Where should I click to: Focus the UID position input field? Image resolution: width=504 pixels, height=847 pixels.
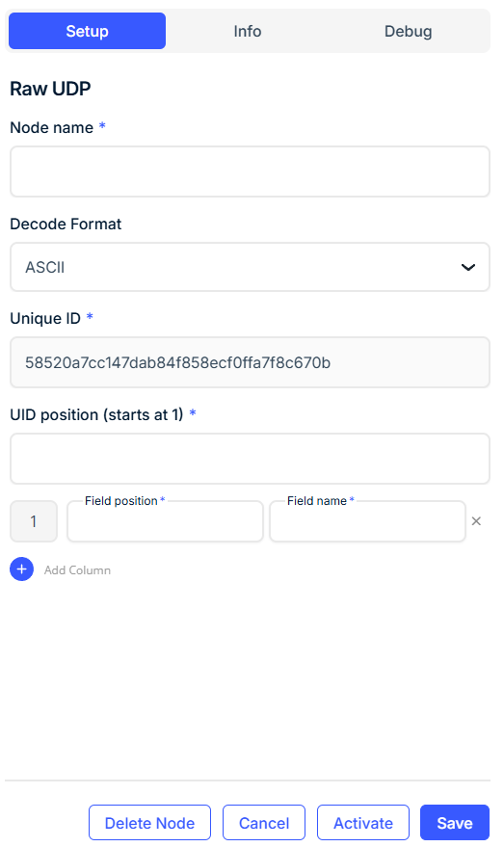click(250, 459)
